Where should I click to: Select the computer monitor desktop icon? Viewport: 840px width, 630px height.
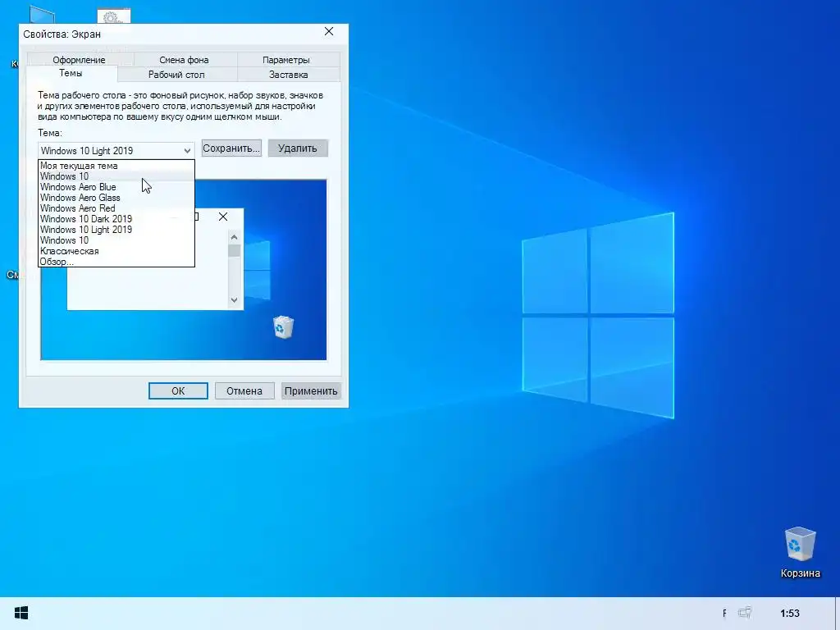pos(42,15)
